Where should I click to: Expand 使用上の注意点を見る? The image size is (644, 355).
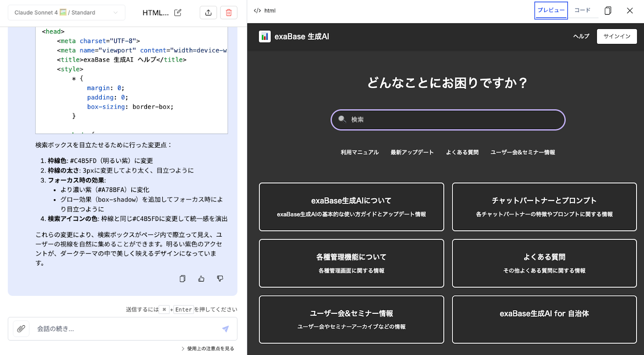point(208,349)
